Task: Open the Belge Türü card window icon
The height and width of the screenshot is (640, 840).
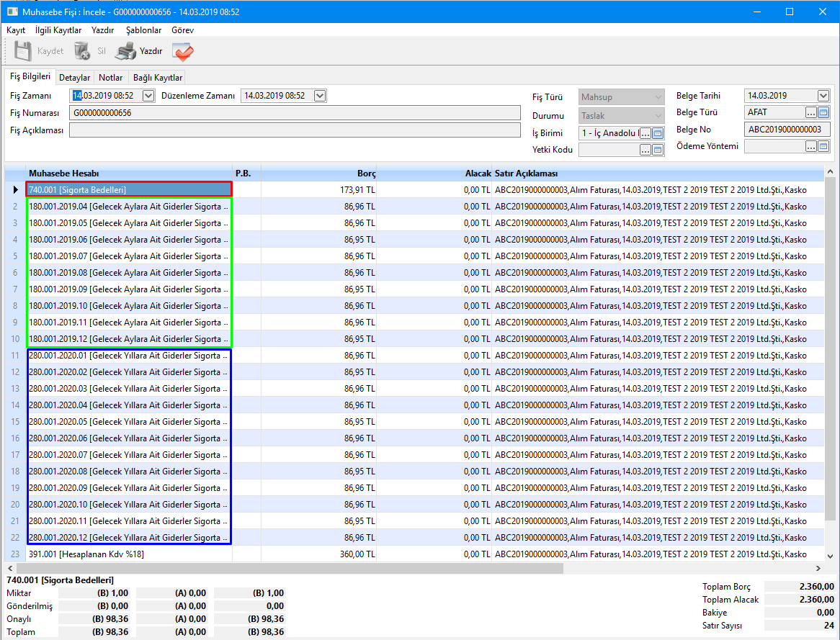Action: click(x=823, y=112)
